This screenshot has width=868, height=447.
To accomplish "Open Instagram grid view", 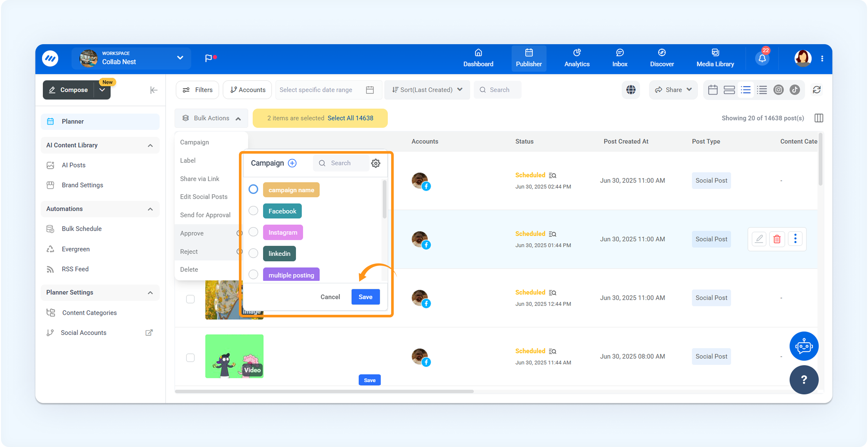I will click(778, 90).
